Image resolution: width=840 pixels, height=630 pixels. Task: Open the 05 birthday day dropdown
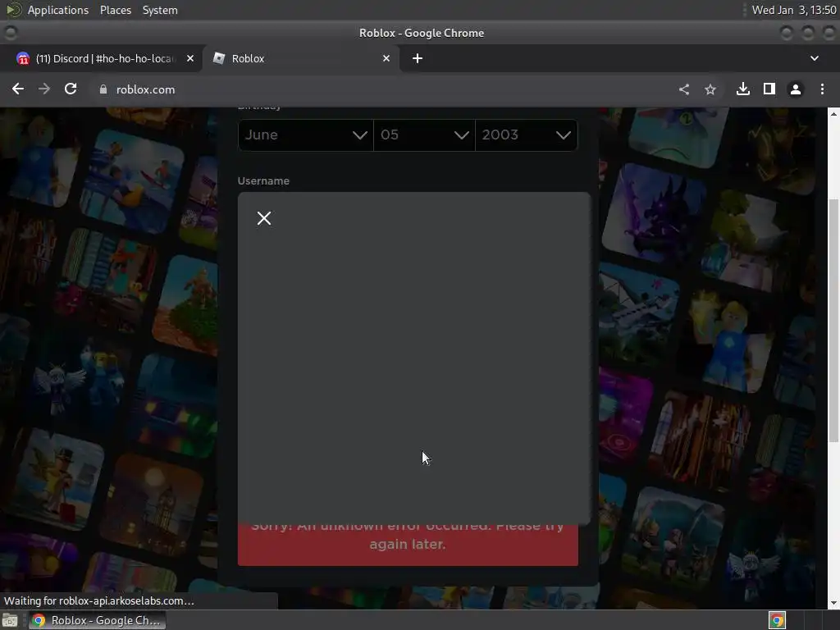424,135
